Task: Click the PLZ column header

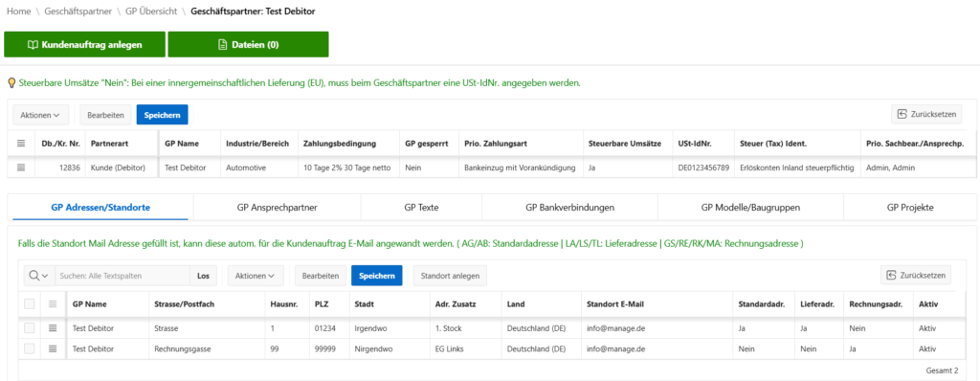Action: pyautogui.click(x=323, y=304)
